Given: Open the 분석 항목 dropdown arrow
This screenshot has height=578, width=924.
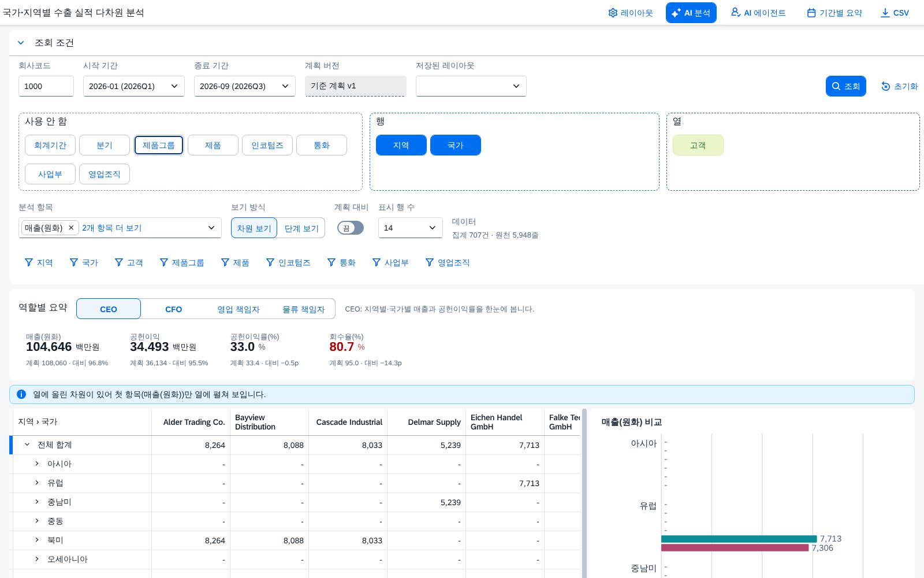Looking at the screenshot, I should [x=211, y=228].
